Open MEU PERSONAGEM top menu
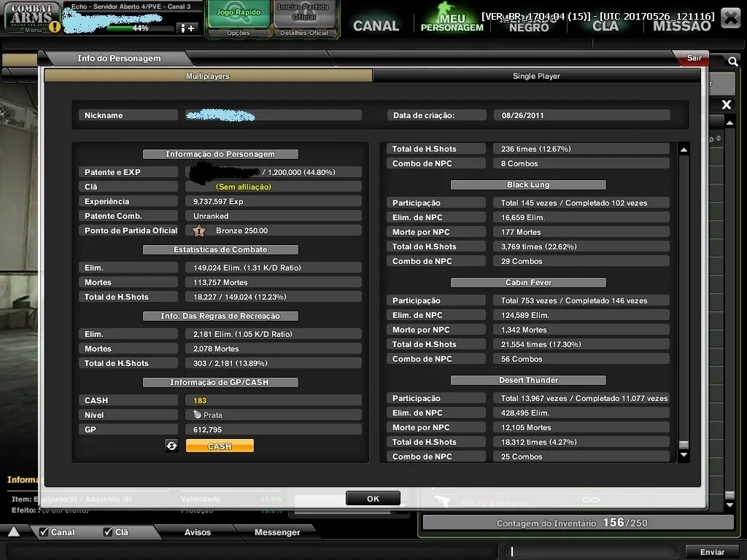 point(452,23)
